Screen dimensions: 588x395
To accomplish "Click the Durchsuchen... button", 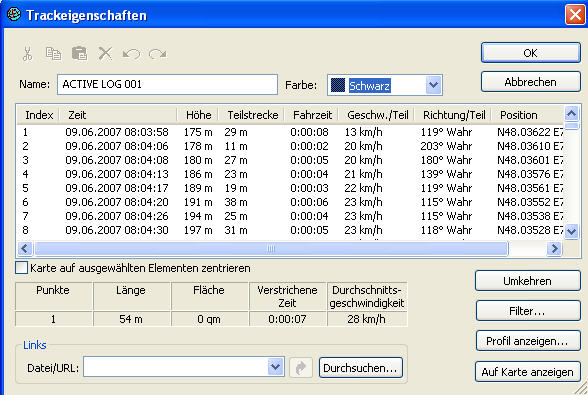I will click(360, 368).
